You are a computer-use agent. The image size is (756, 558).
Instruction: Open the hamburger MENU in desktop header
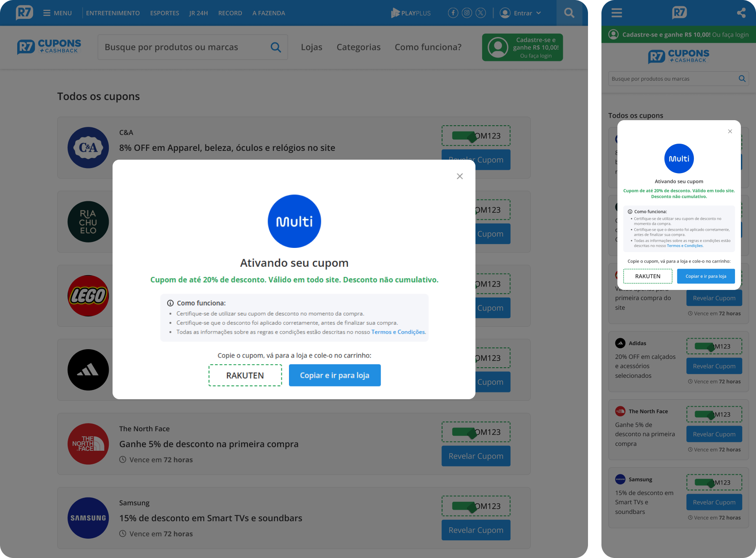58,13
